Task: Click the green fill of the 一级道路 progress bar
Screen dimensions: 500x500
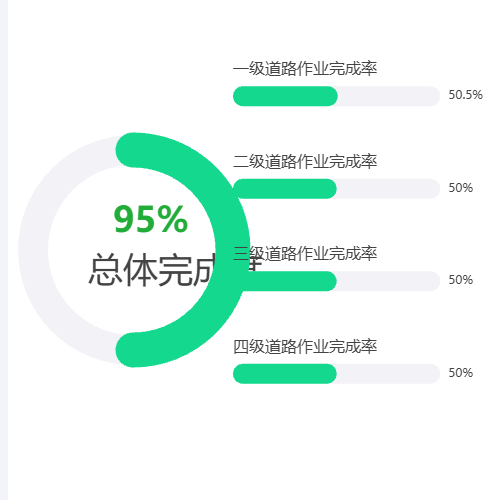Action: pyautogui.click(x=285, y=96)
